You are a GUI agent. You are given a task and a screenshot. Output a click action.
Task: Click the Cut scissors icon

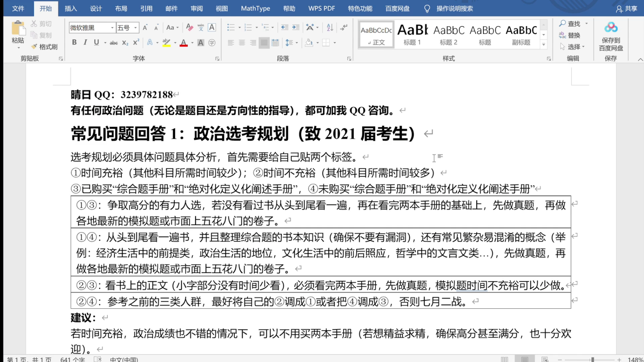(x=34, y=24)
